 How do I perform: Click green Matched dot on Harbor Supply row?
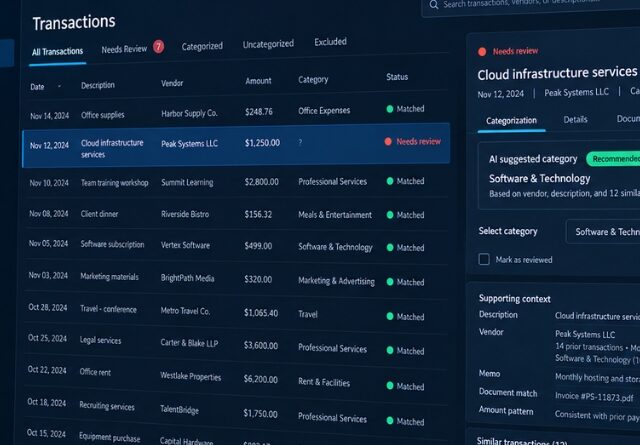pyautogui.click(x=390, y=109)
